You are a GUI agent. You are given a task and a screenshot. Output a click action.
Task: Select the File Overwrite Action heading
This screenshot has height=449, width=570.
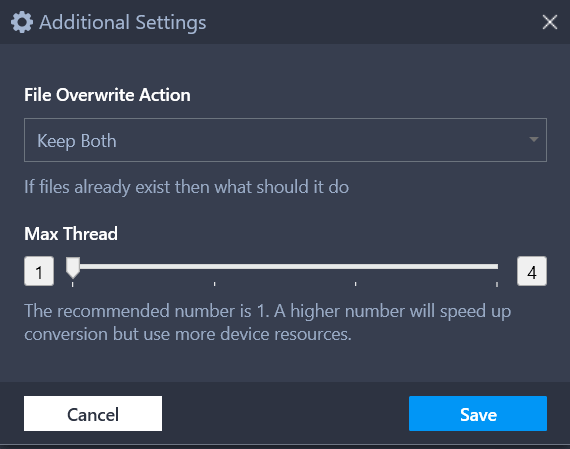[x=107, y=95]
